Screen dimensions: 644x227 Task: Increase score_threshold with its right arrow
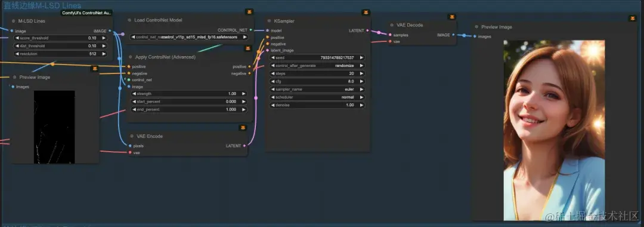(x=104, y=38)
